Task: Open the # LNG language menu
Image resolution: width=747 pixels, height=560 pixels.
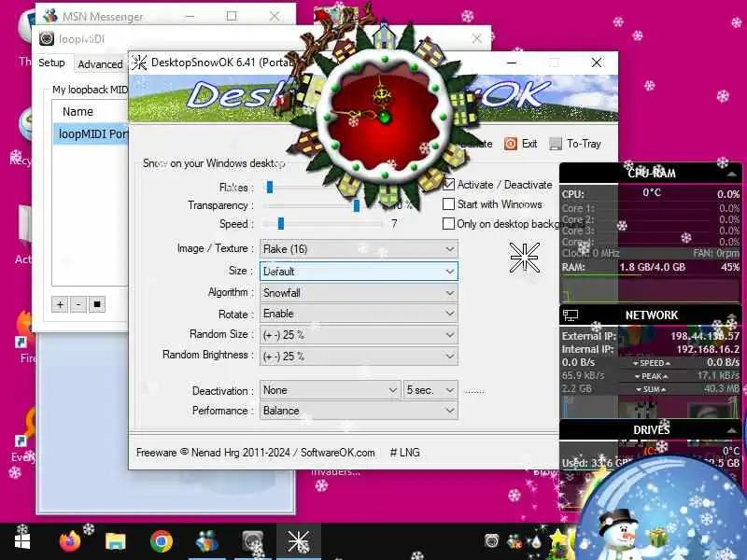Action: click(x=404, y=453)
